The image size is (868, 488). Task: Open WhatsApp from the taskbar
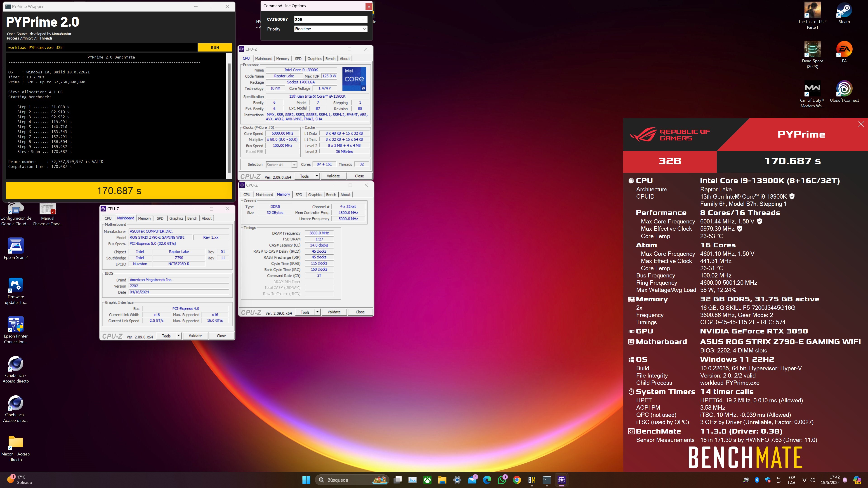502,480
